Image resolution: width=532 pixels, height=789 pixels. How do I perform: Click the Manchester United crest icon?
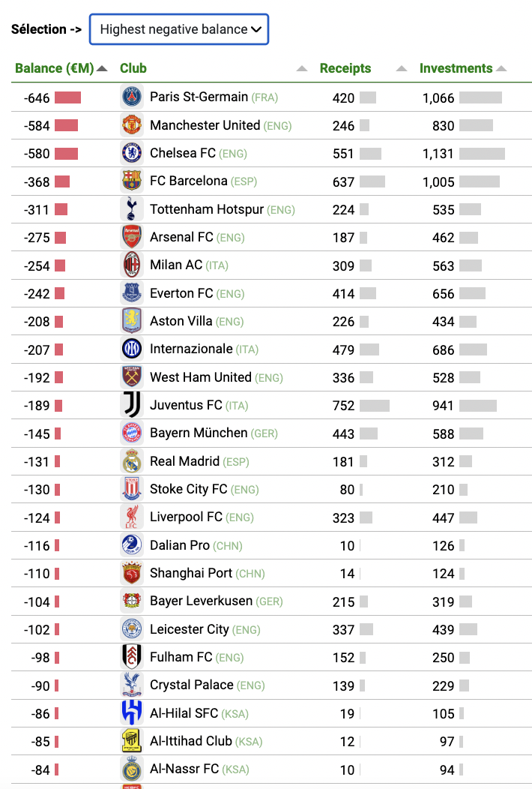click(132, 124)
